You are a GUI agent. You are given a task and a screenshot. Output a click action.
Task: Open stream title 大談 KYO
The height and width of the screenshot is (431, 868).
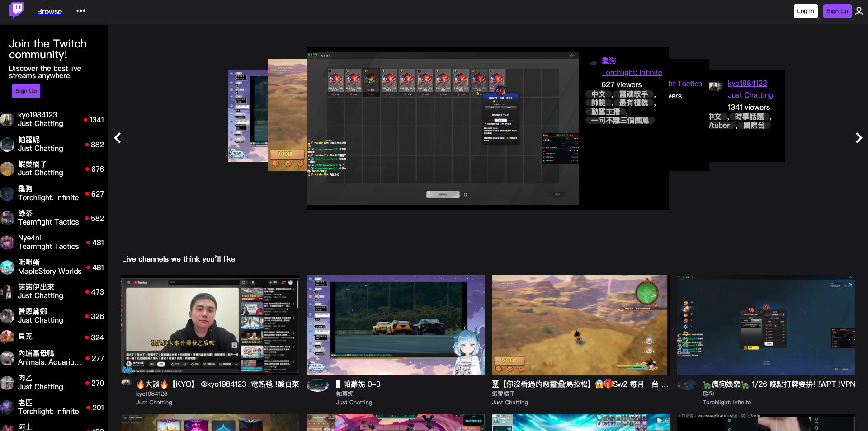[217, 384]
